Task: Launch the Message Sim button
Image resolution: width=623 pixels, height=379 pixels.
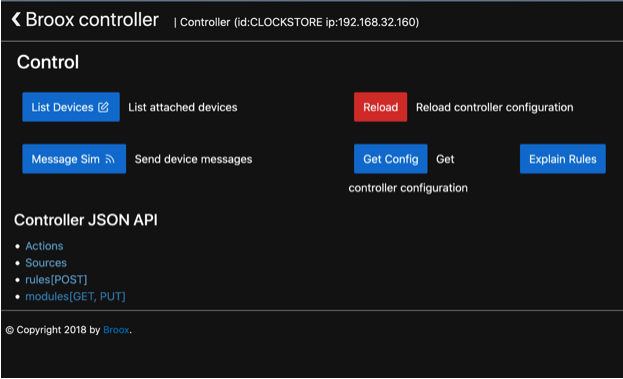Action: pyautogui.click(x=74, y=159)
